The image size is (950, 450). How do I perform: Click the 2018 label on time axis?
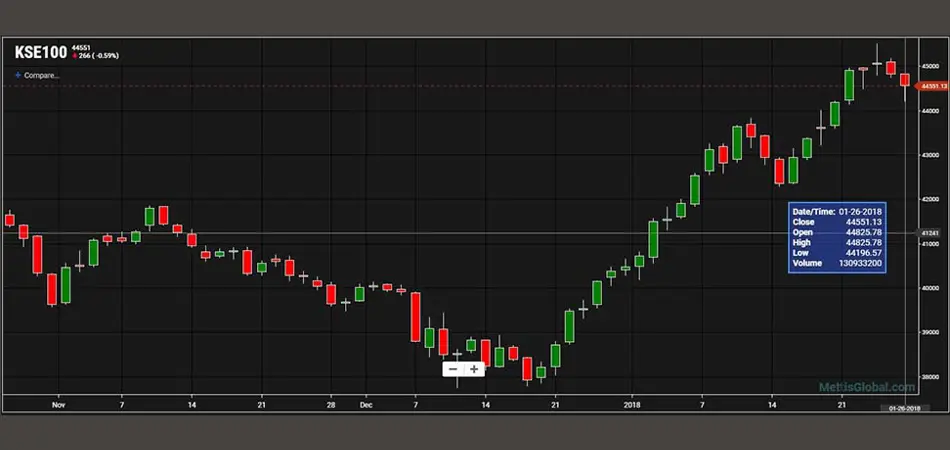pos(631,406)
